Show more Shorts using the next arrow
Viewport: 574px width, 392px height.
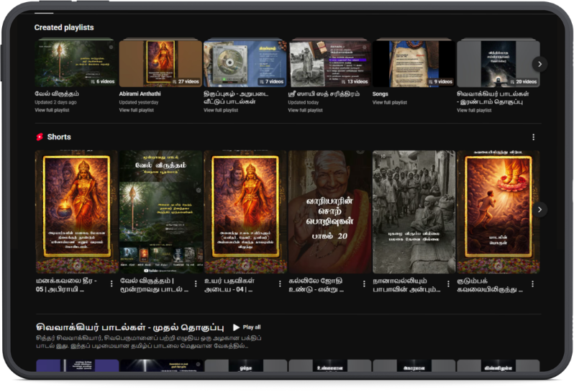tap(540, 209)
